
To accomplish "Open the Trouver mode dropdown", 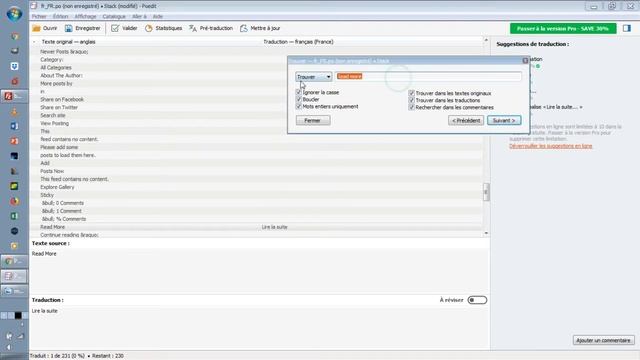I will click(x=313, y=77).
